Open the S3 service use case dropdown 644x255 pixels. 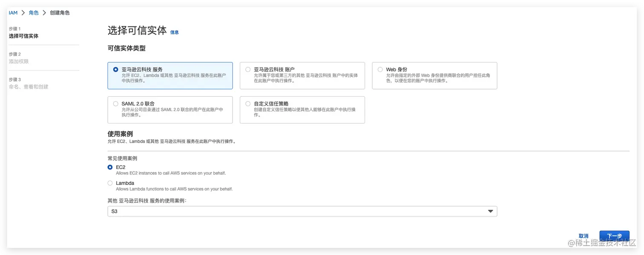pos(302,211)
